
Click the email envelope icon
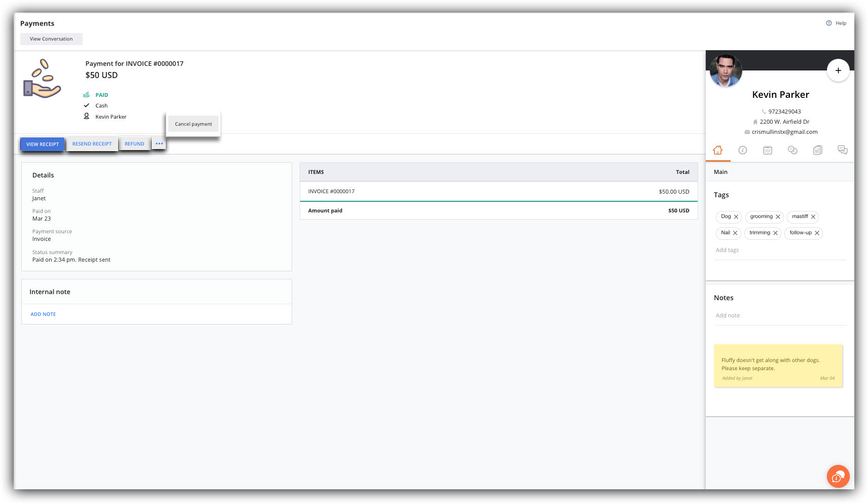(747, 132)
